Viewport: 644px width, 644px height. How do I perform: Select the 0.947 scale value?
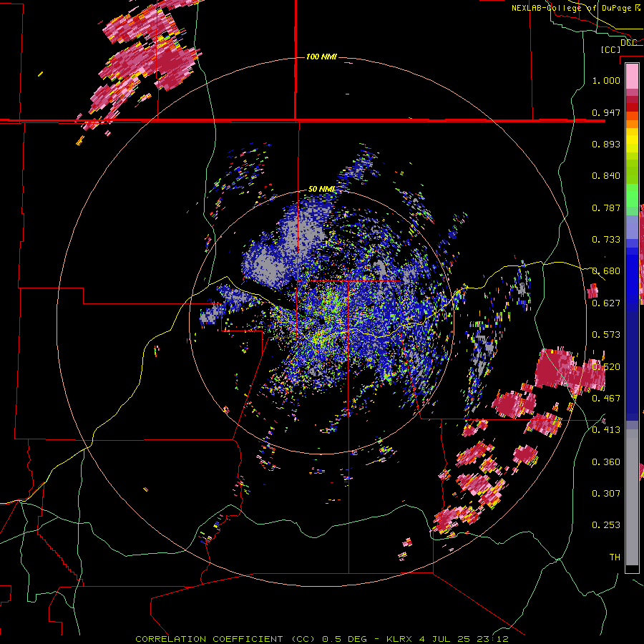pos(606,112)
